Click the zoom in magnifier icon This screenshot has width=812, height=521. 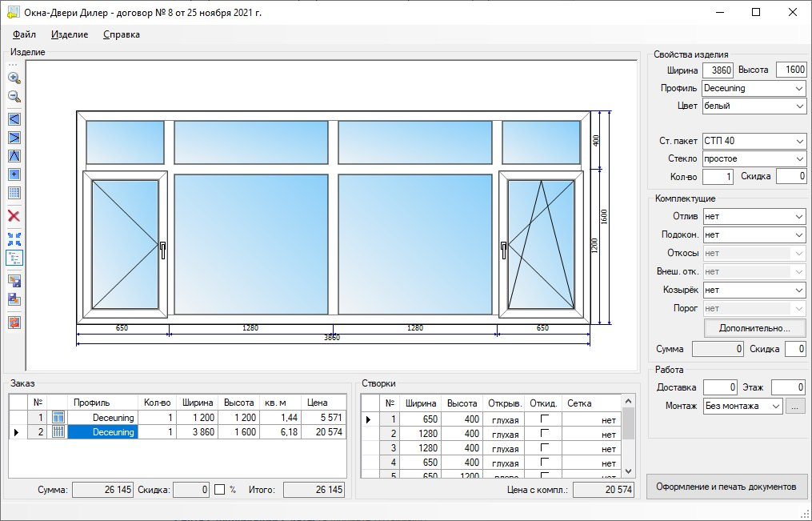(14, 78)
